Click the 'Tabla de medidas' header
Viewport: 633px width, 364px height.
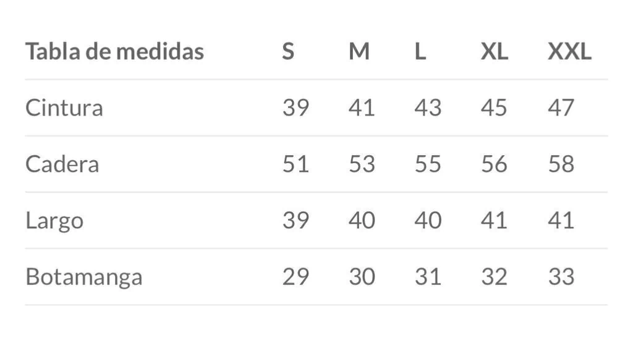point(114,52)
